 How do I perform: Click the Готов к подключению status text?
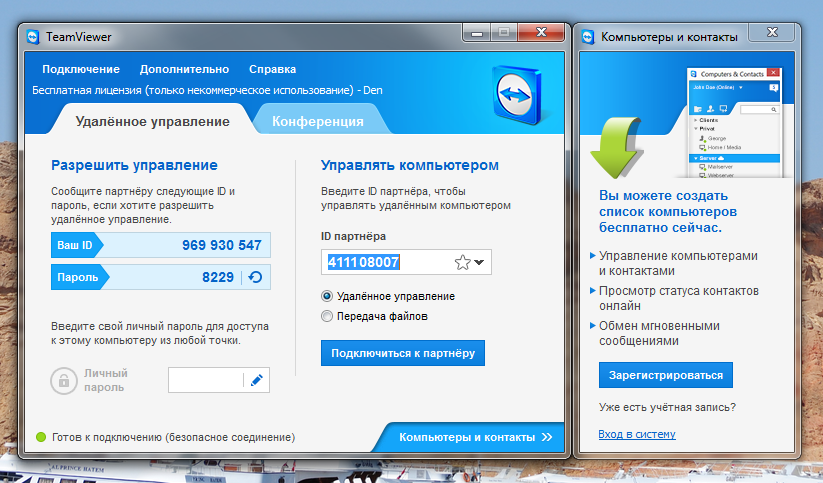173,437
